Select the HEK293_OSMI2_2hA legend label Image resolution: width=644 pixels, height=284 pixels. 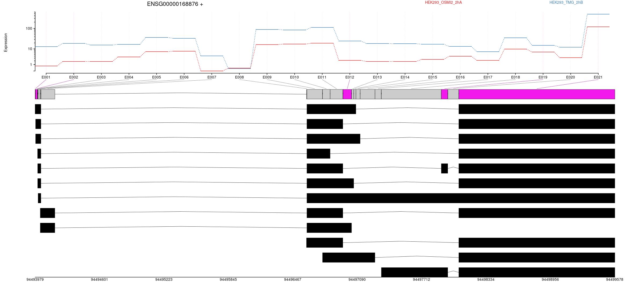[x=443, y=2]
